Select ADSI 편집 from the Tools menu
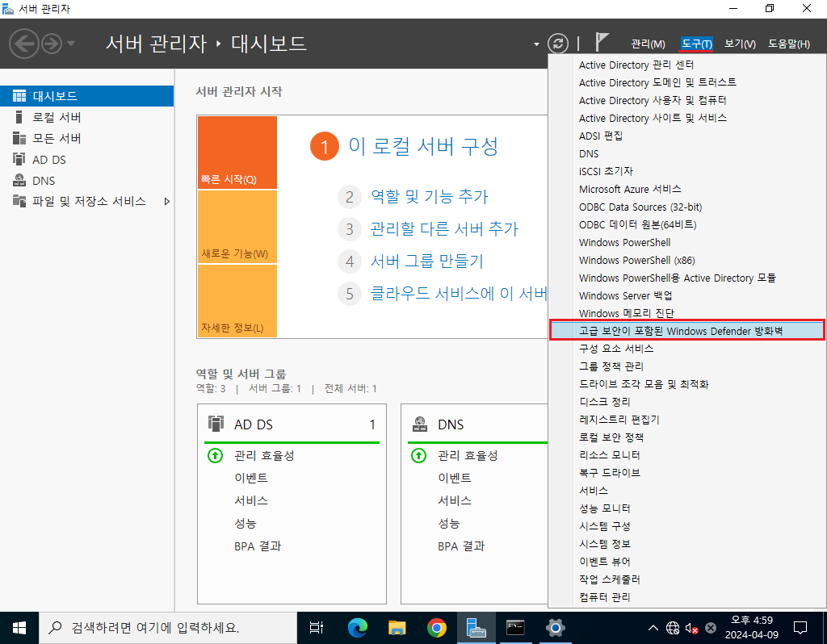Image resolution: width=827 pixels, height=644 pixels. (x=686, y=136)
